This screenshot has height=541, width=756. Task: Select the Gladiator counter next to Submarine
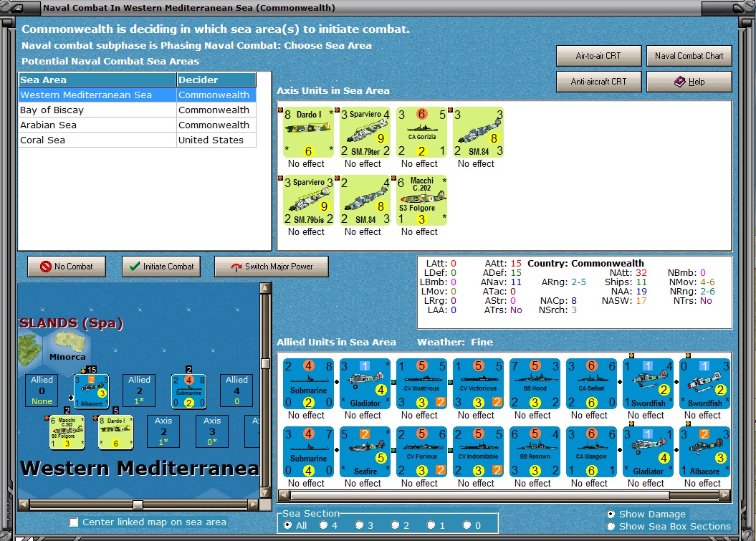click(x=365, y=383)
